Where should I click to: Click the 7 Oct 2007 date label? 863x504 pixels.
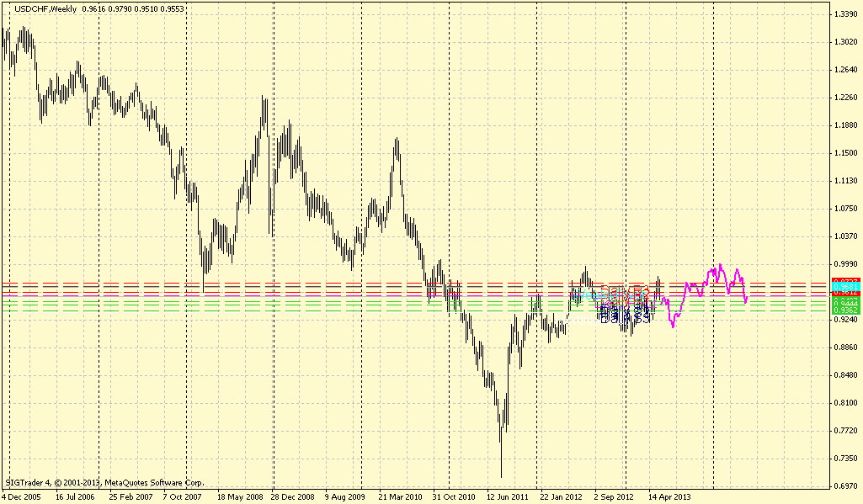pyautogui.click(x=182, y=496)
